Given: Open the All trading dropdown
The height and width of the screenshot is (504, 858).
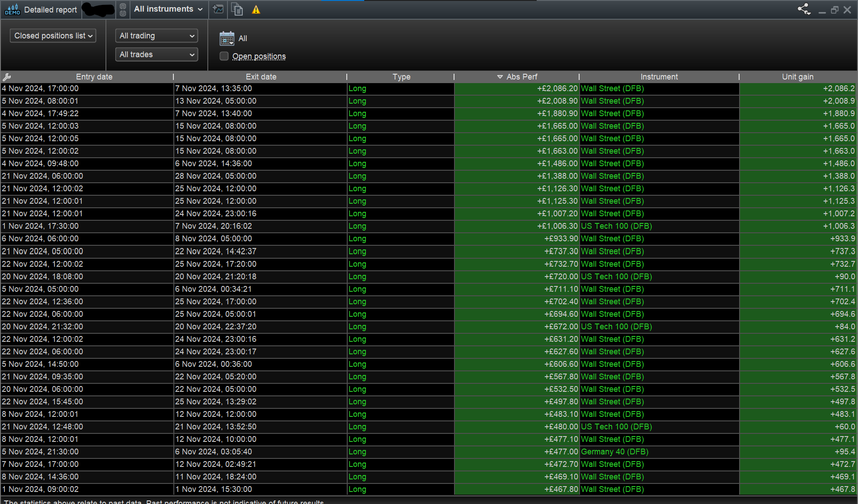Looking at the screenshot, I should click(156, 36).
